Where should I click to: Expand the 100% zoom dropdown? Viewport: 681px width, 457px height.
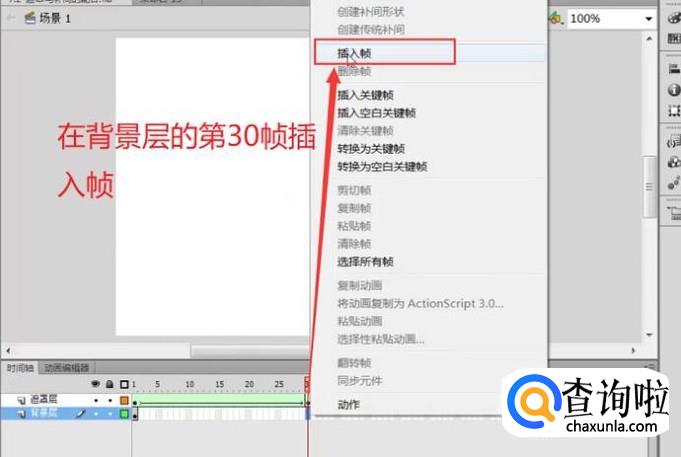click(648, 19)
